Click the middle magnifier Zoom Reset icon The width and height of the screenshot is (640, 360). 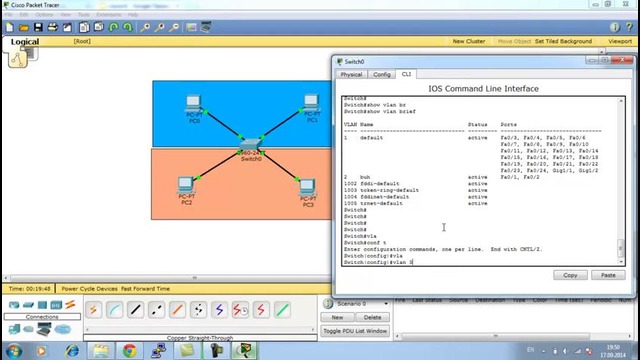pos(160,27)
